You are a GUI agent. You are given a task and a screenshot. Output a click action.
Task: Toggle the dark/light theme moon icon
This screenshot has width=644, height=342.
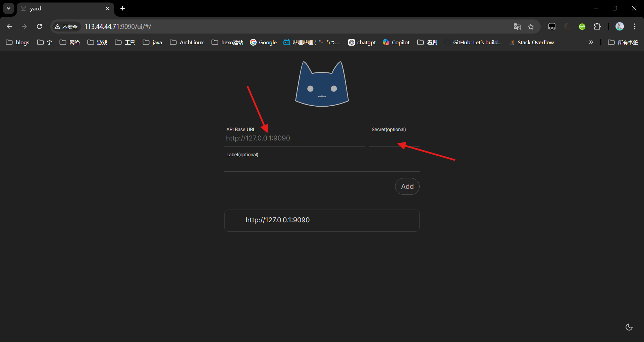tap(629, 327)
